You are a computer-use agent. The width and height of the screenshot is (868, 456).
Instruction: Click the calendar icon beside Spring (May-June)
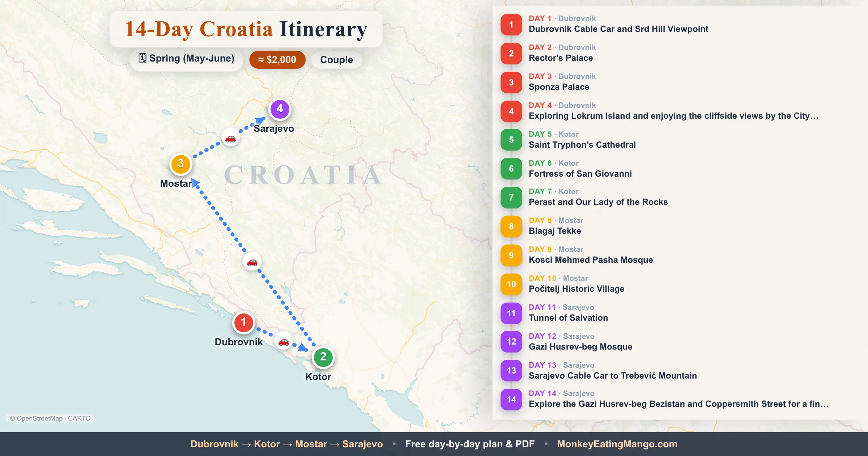142,58
